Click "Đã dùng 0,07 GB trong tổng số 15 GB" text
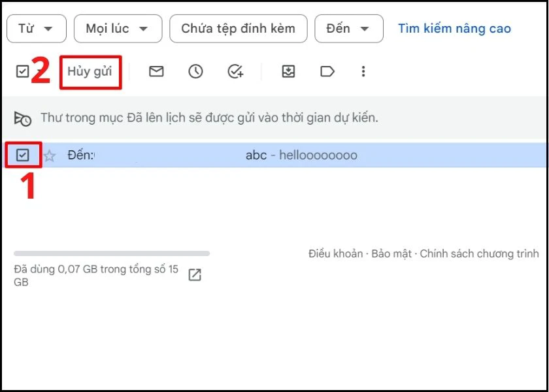549x392 pixels. pos(96,276)
